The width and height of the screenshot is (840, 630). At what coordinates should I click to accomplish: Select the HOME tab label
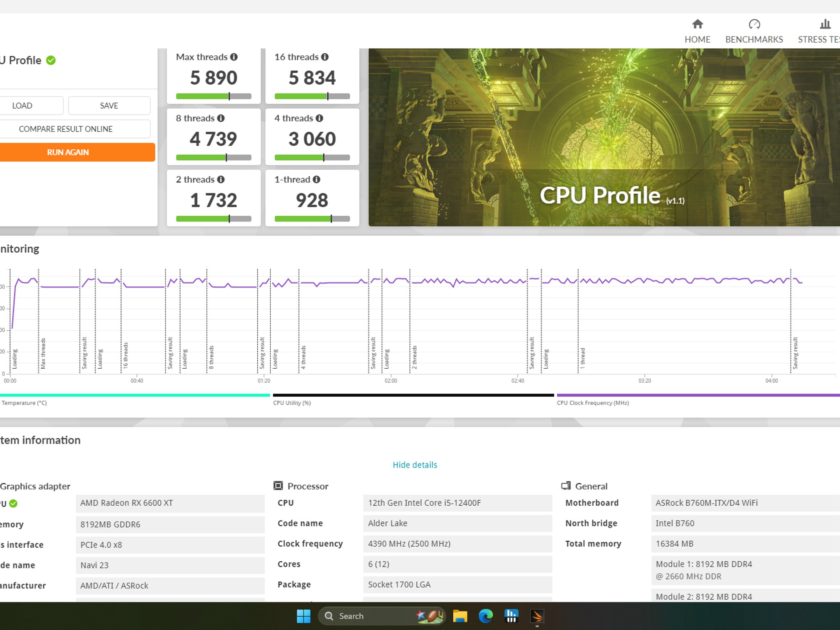697,39
